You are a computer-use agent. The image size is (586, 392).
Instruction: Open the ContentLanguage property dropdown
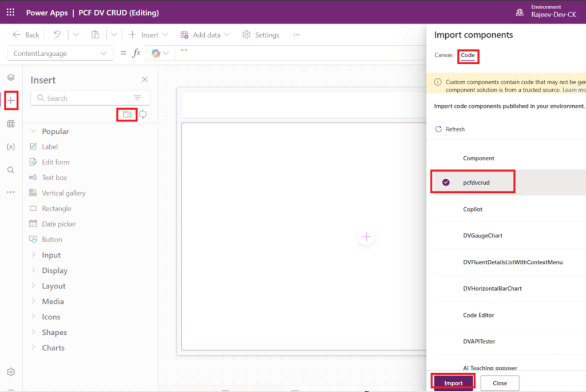pos(60,53)
